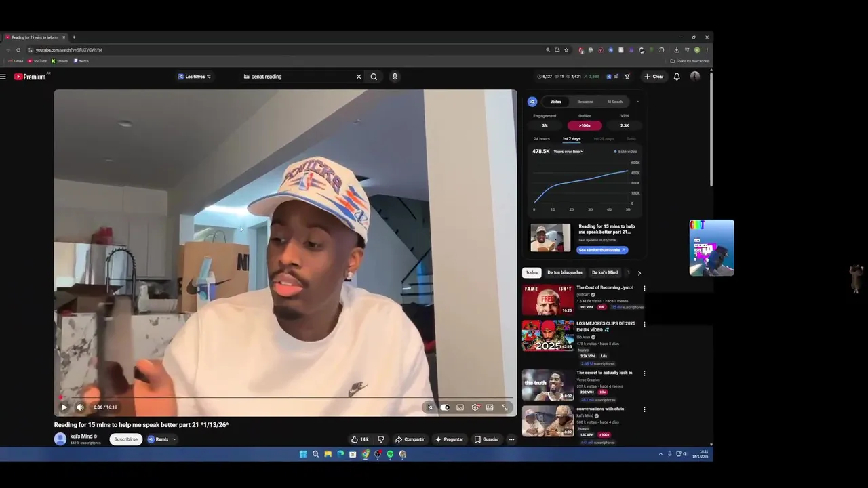
Task: Open a new browser tab
Action: (x=74, y=37)
